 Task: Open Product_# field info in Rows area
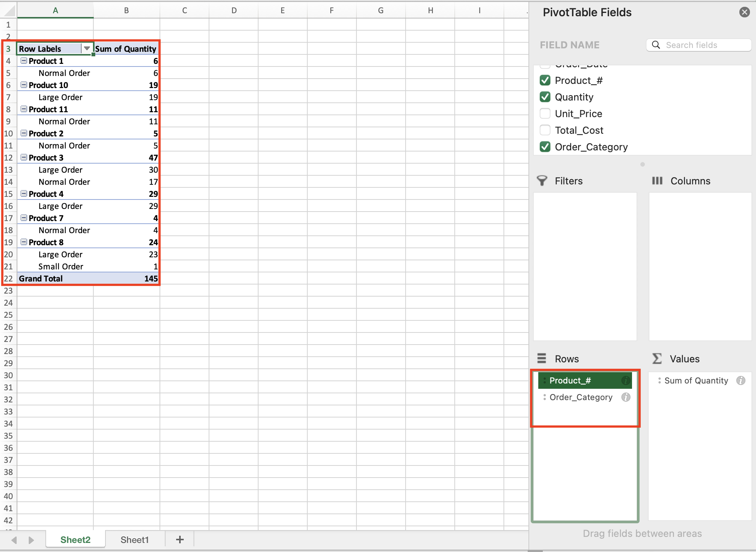[626, 380]
